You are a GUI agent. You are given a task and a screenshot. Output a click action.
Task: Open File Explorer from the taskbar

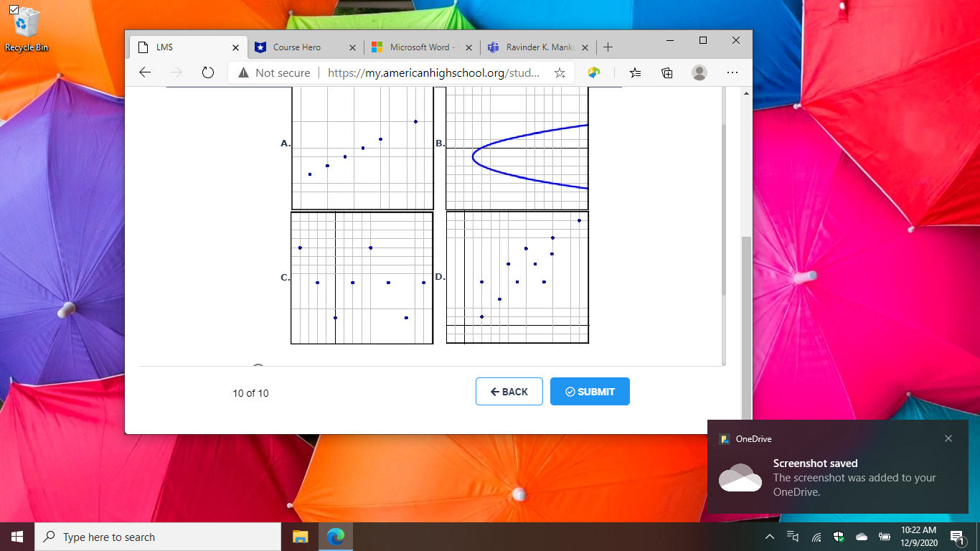(300, 537)
